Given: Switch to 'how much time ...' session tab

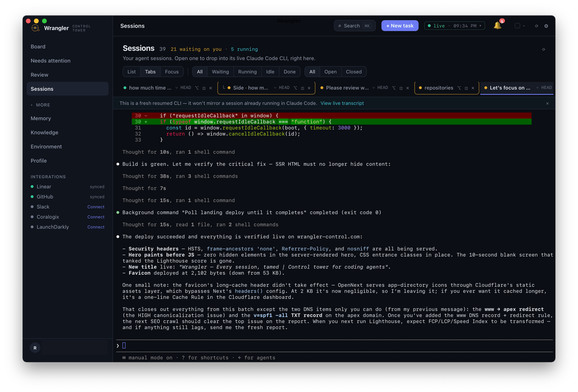Looking at the screenshot, I should coord(150,88).
